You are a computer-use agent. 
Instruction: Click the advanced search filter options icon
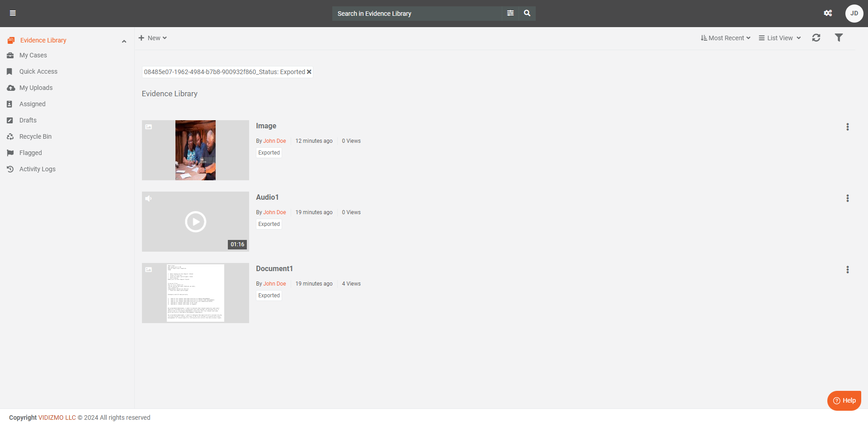[x=510, y=13]
